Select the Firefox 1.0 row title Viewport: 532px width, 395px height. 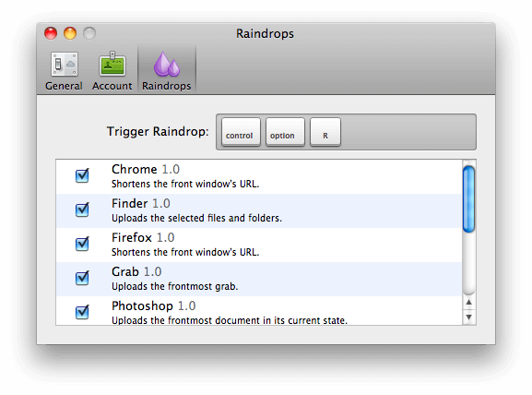click(x=143, y=237)
